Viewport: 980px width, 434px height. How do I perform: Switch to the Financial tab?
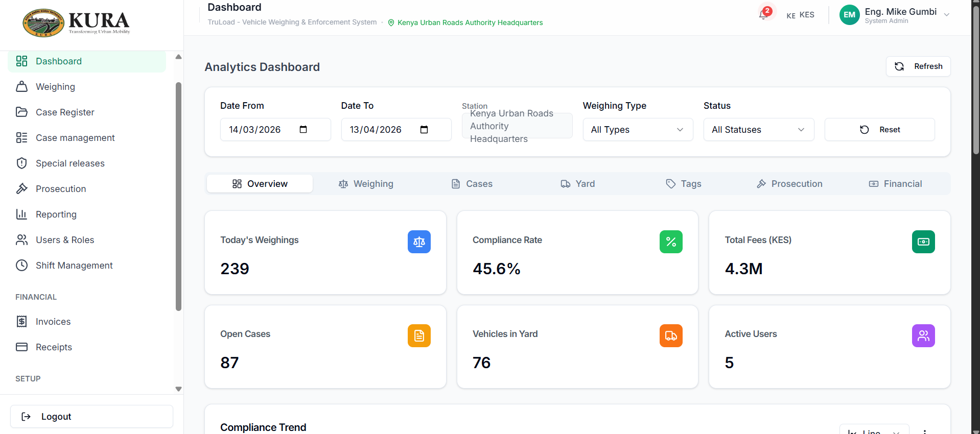point(896,184)
